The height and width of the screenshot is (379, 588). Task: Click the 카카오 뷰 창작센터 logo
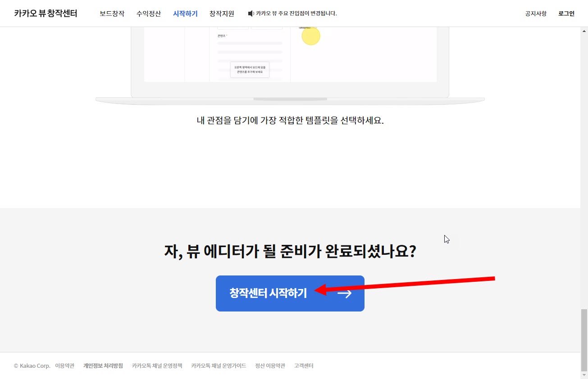pos(46,14)
